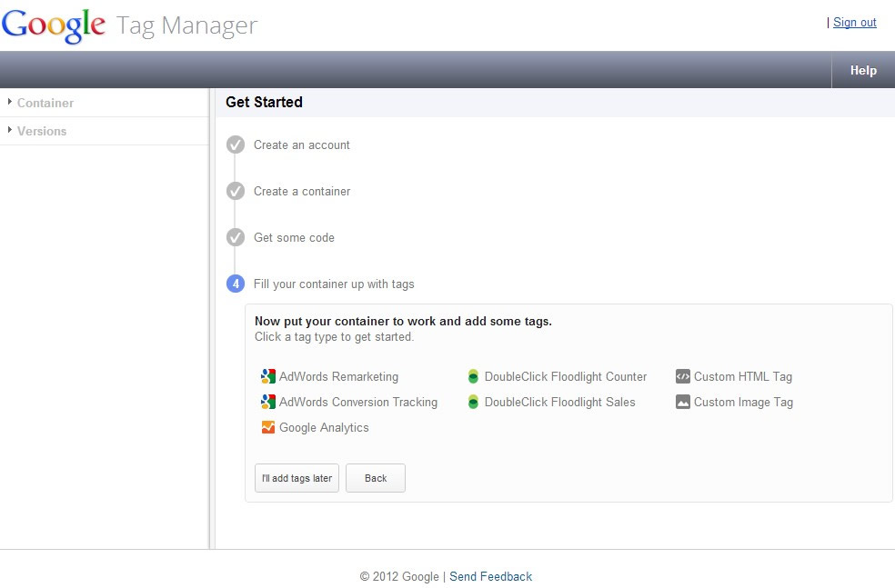Screen dimensions: 895x588
Task: Open the Send Feedback link
Action: (491, 576)
